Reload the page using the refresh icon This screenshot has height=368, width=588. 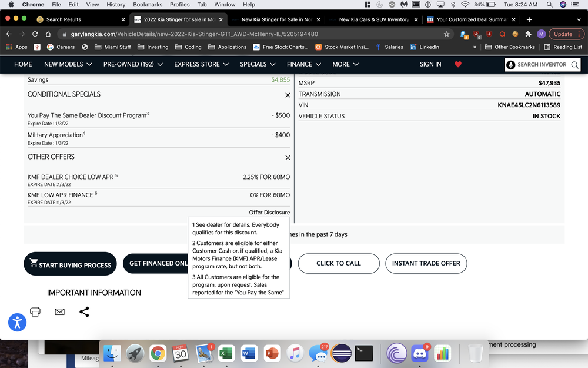[35, 34]
